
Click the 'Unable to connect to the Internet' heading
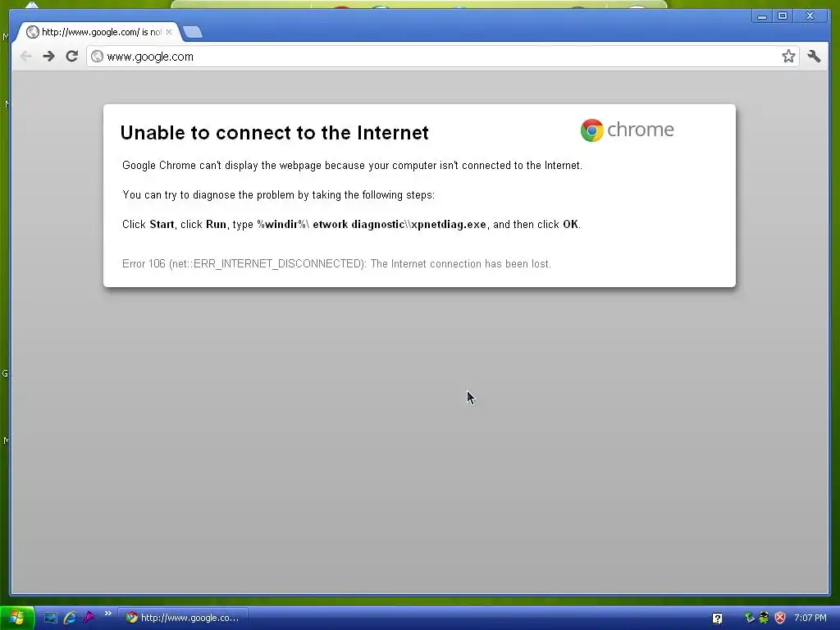[274, 132]
